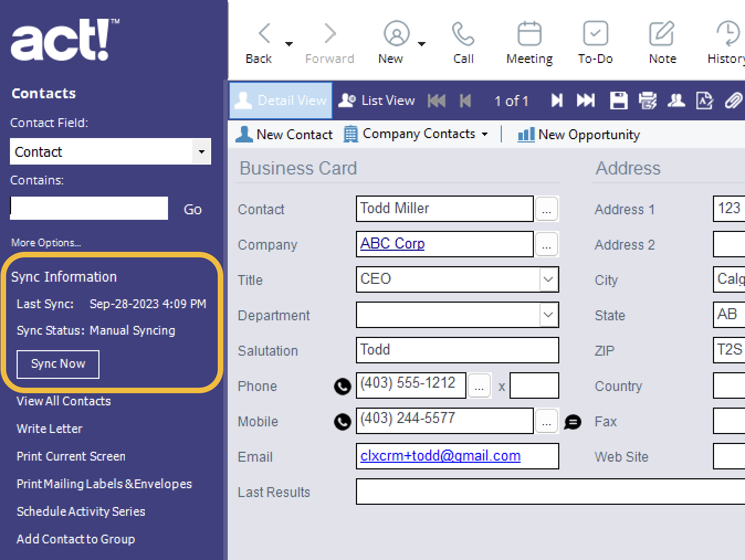Click the Salutation input field
745x560 pixels.
458,350
